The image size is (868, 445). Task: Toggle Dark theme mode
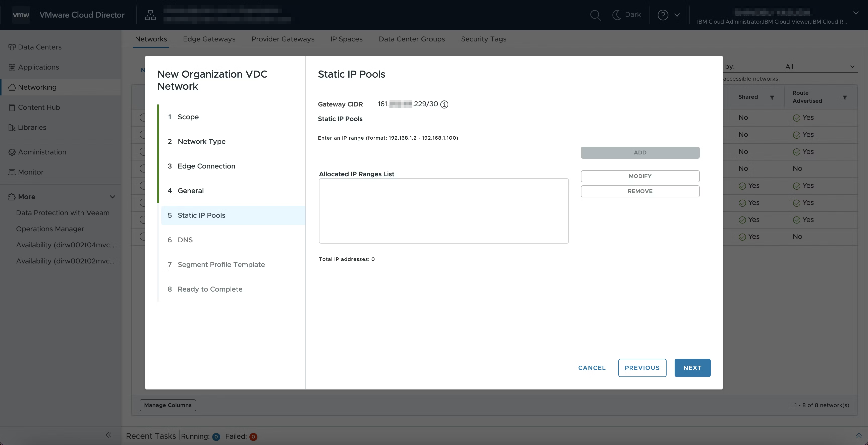[x=626, y=15]
